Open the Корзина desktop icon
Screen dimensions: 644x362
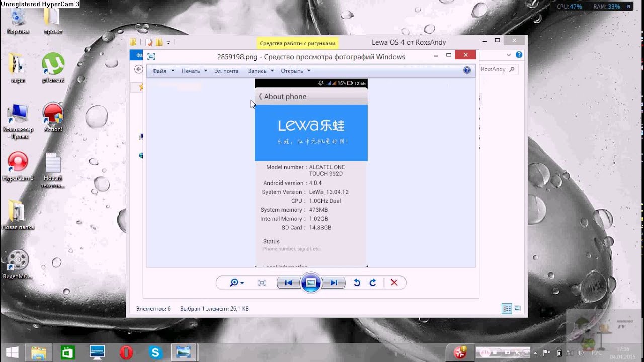coord(18,21)
